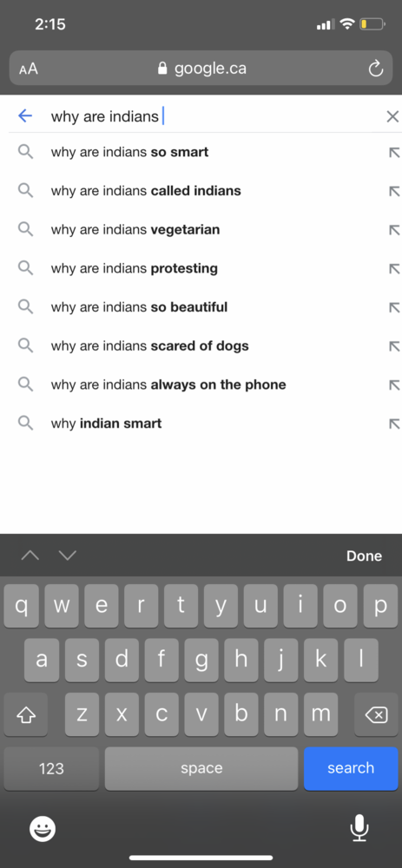This screenshot has width=402, height=868.
Task: Tap the microphone dictation icon
Action: (359, 827)
